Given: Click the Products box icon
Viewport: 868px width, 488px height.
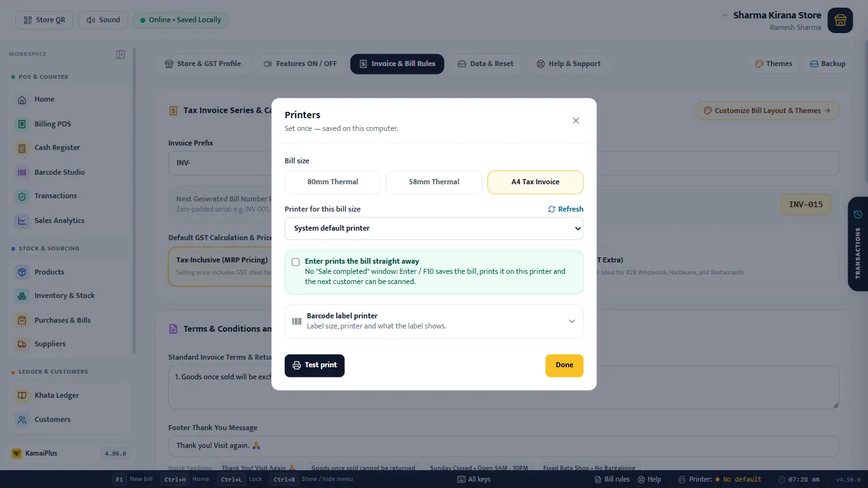Looking at the screenshot, I should [22, 272].
